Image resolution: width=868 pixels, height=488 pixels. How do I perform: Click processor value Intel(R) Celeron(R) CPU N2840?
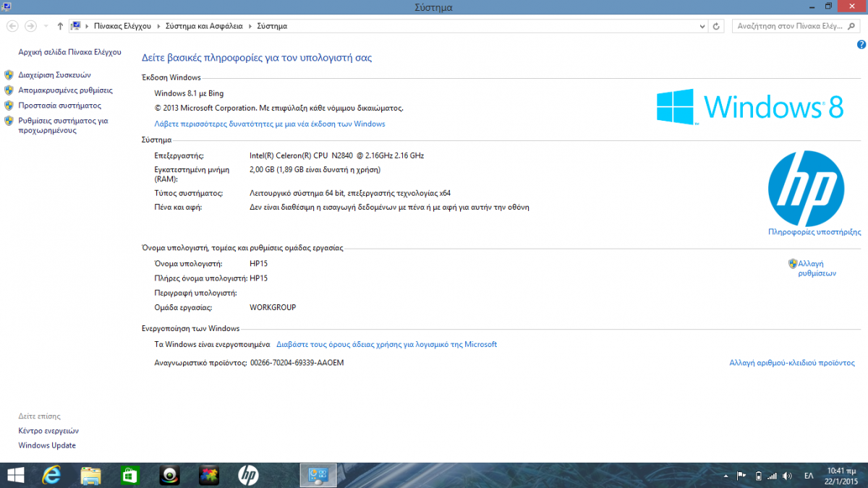[336, 155]
